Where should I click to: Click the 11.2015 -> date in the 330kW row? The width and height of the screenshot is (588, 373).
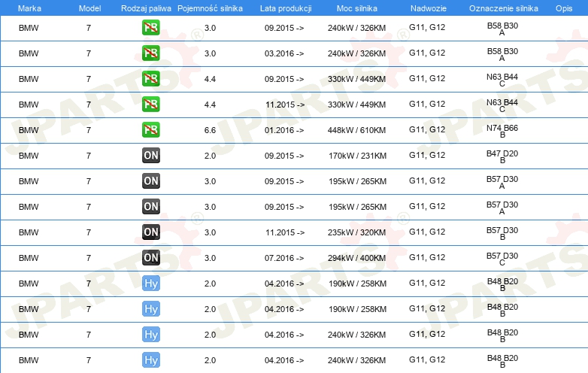coord(285,105)
